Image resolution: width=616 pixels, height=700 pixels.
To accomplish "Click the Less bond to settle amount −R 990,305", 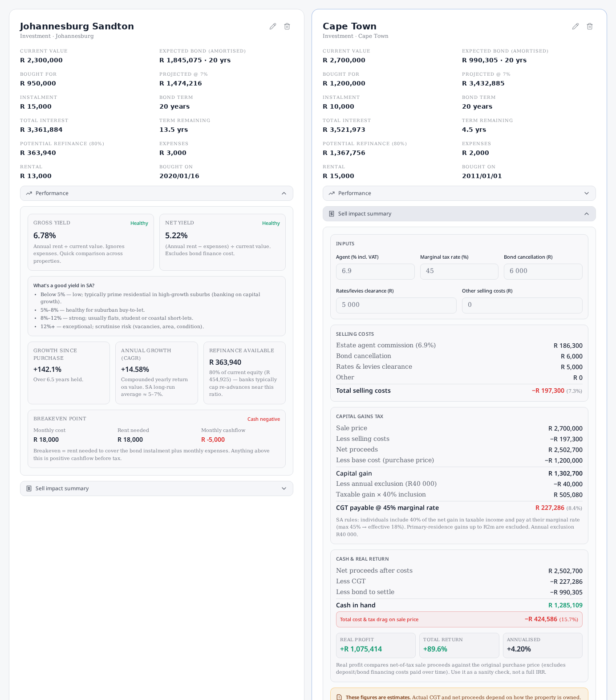I will coord(566,592).
